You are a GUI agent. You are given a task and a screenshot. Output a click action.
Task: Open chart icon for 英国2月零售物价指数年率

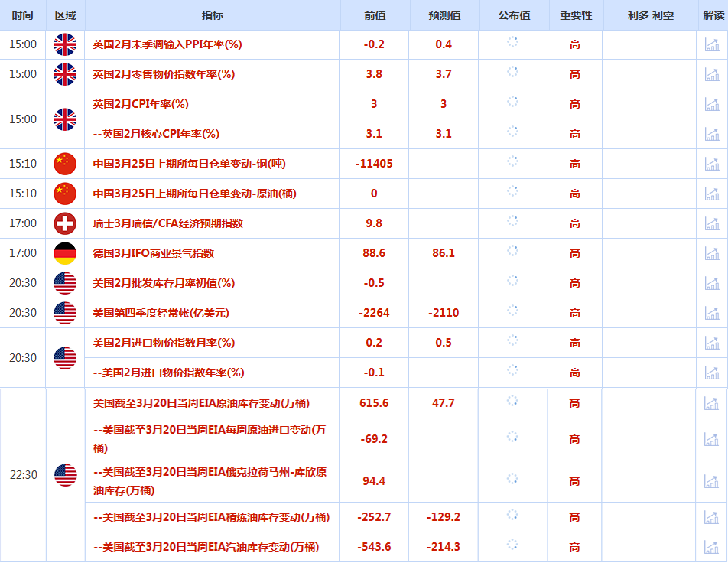click(x=712, y=74)
